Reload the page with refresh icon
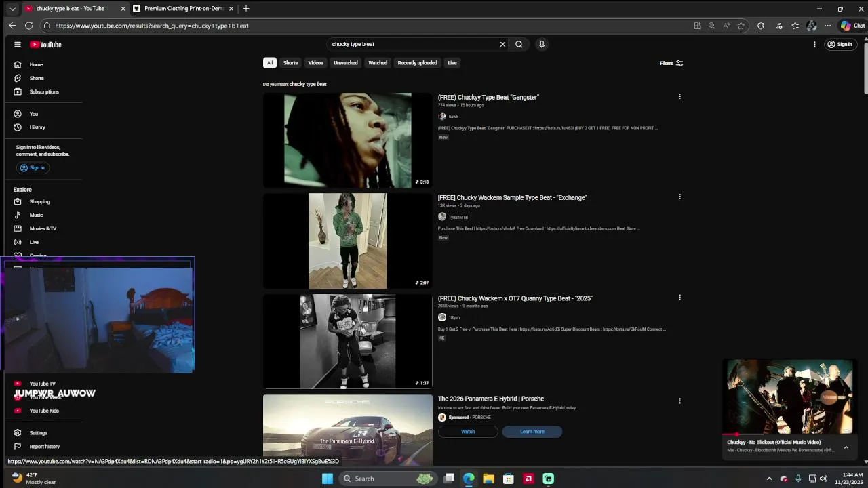868x488 pixels. [x=28, y=26]
